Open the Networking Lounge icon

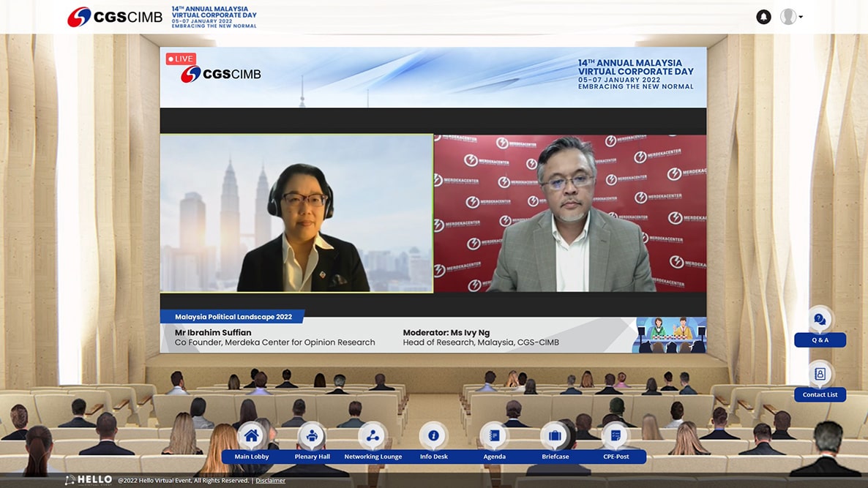coord(373,435)
